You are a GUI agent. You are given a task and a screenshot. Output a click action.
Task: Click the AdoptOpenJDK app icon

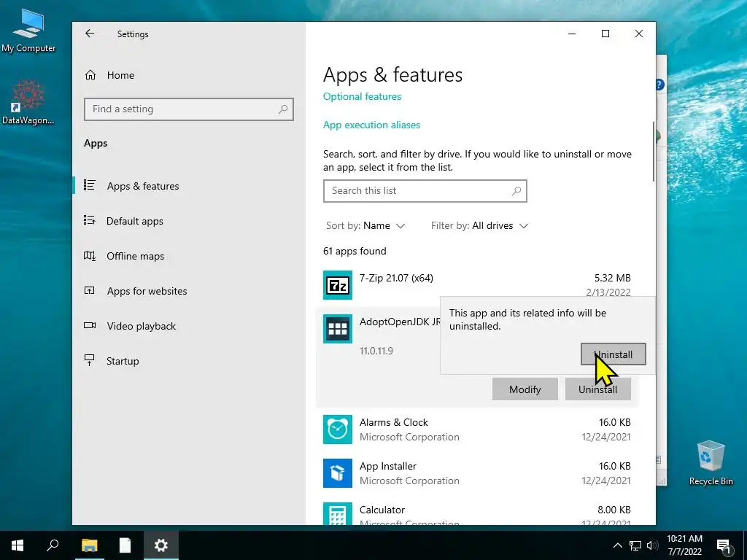[338, 329]
